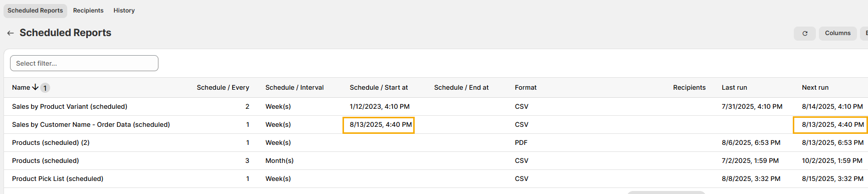Sort by Schedule / Every column header
868x194 pixels.
tap(223, 88)
